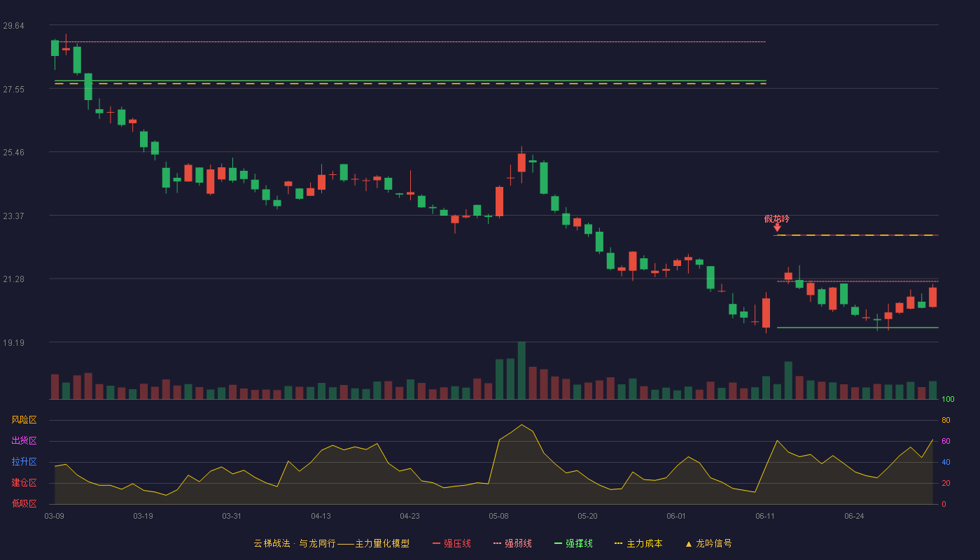The image size is (980, 560).
Task: Click the 风险区 zone label
Action: pos(24,420)
